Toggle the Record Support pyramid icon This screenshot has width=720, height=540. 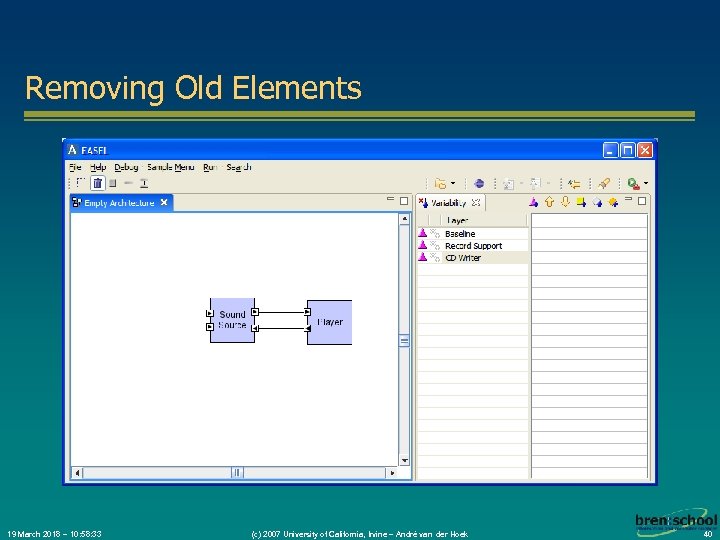coord(422,245)
